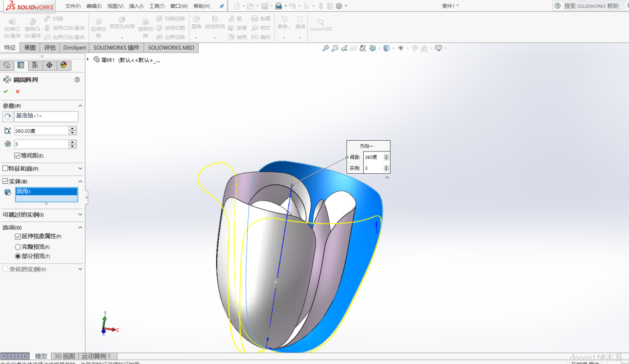Open the PropertyManager tab icon
The height and width of the screenshot is (364, 629).
pos(21,65)
